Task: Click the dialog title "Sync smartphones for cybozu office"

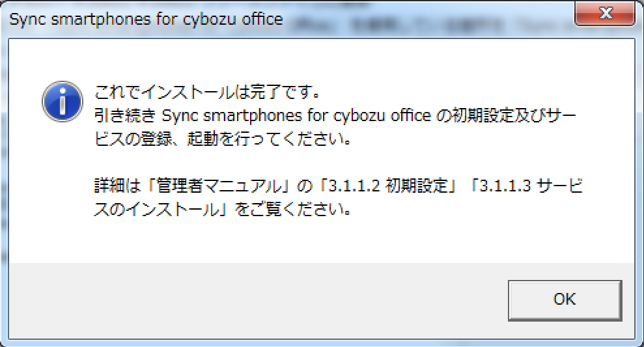Action: [147, 19]
